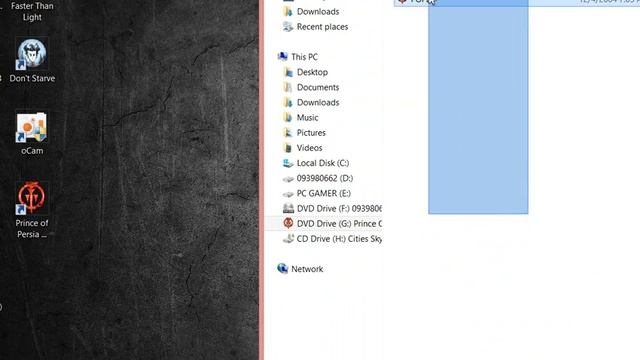Click the 093980662 (D:) drive icon

288,178
